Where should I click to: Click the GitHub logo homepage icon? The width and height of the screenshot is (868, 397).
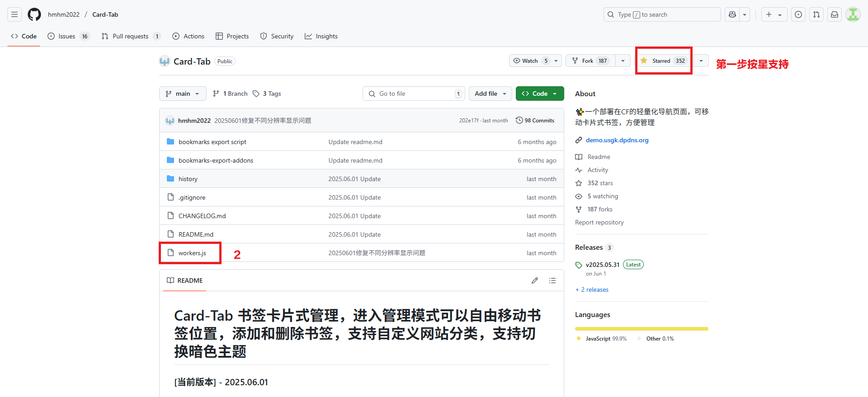(34, 14)
